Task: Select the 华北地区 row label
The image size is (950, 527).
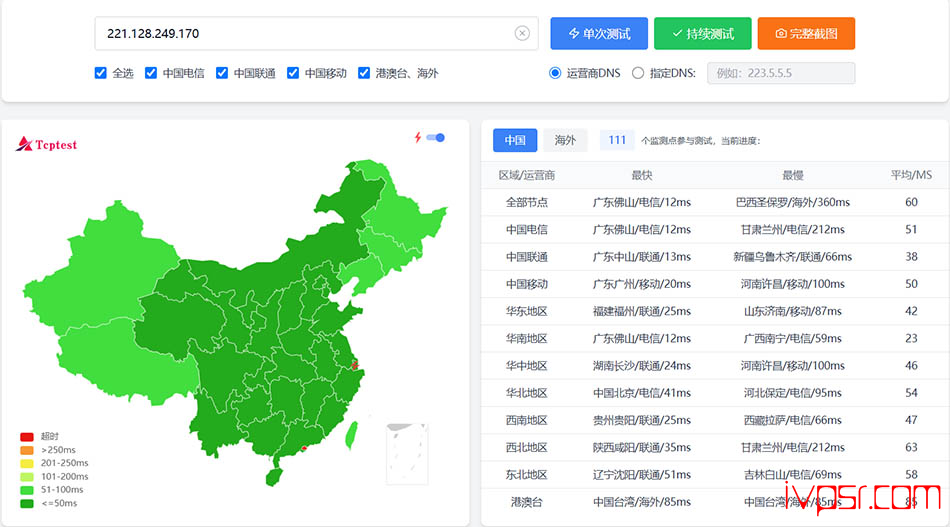Action: tap(526, 393)
